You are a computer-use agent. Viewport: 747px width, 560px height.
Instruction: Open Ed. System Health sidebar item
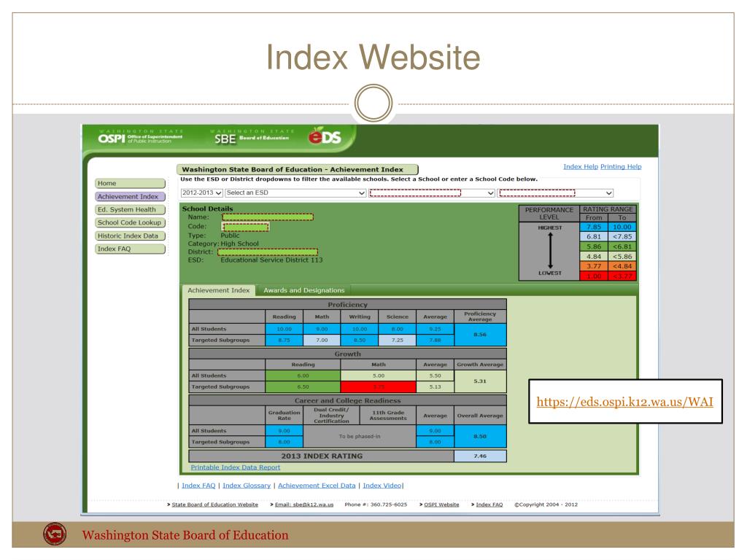[x=130, y=209]
